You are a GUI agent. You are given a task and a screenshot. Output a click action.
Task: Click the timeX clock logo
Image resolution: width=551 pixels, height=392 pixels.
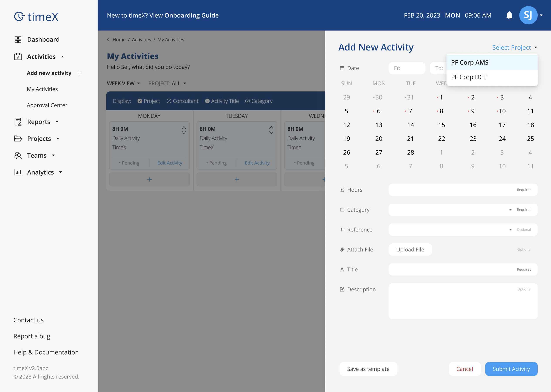[x=19, y=16]
